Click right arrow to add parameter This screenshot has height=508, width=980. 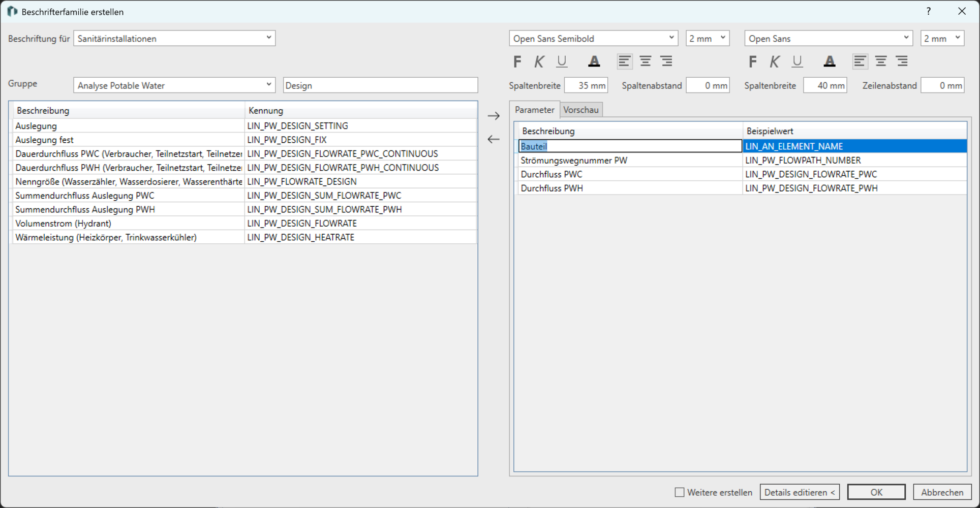pyautogui.click(x=494, y=116)
